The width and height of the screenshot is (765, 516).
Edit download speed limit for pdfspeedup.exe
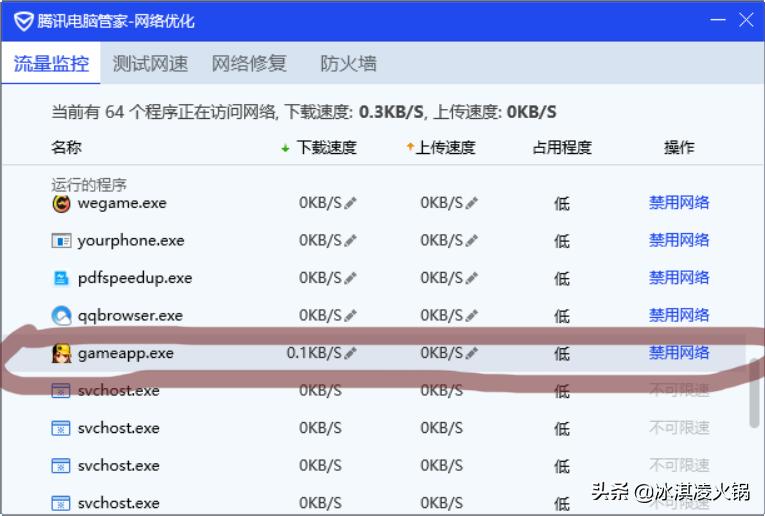click(350, 278)
